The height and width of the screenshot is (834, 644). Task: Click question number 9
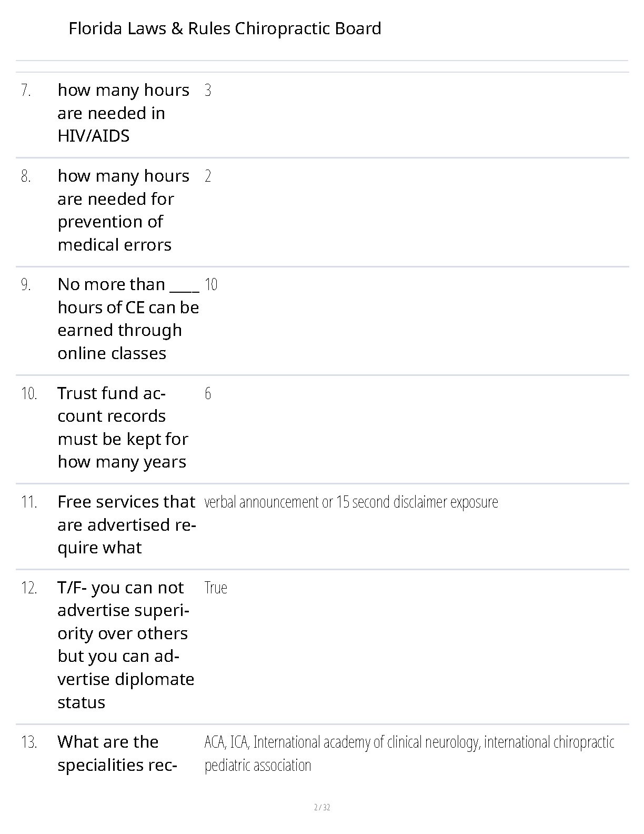click(x=26, y=285)
